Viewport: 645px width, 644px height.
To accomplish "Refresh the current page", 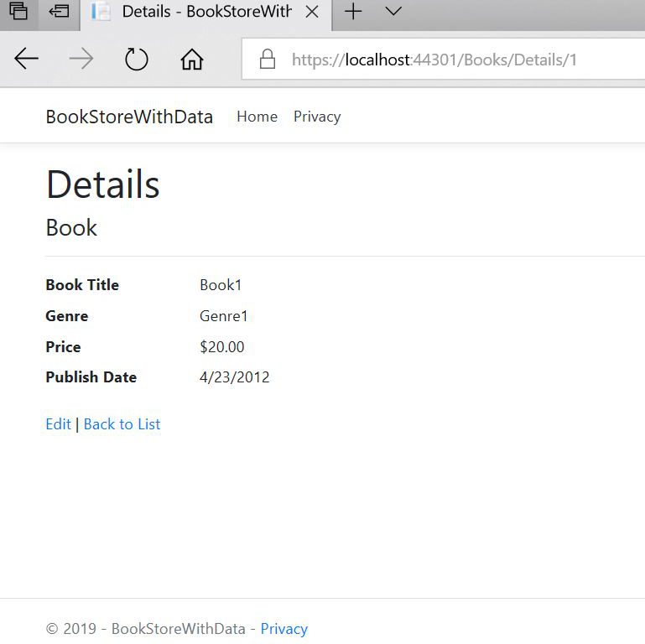I will click(136, 60).
